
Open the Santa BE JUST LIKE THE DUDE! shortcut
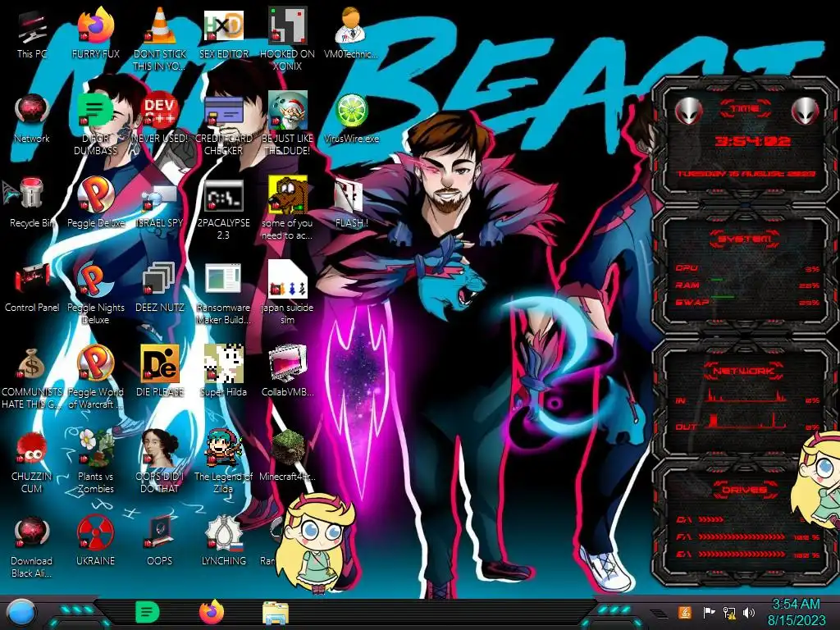(x=288, y=125)
